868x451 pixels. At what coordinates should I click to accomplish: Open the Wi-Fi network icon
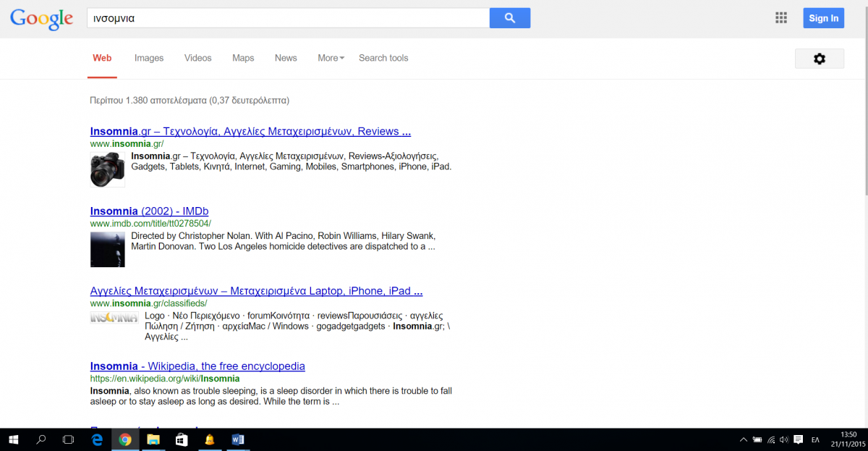771,439
